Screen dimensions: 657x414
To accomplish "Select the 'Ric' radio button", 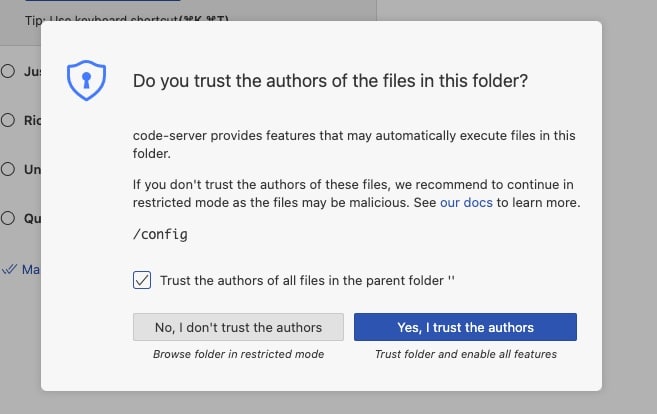I will [8, 120].
